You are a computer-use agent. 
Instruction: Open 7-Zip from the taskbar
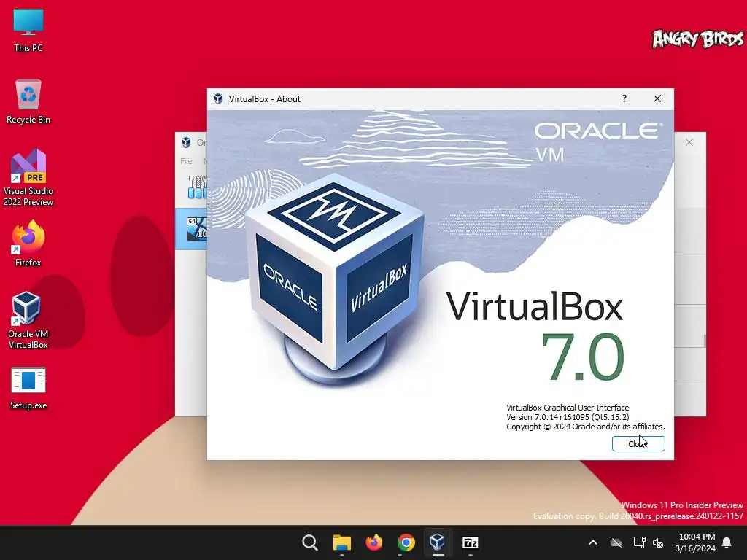tap(471, 542)
